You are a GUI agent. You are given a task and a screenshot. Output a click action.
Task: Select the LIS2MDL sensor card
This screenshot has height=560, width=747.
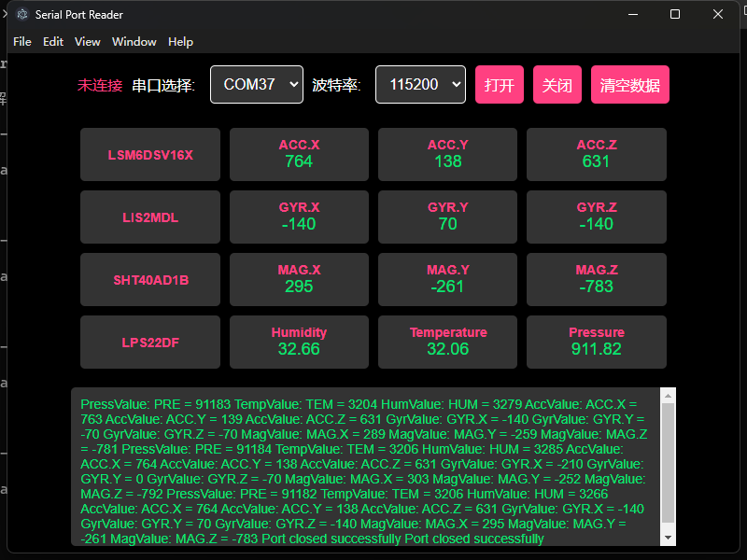coord(150,217)
